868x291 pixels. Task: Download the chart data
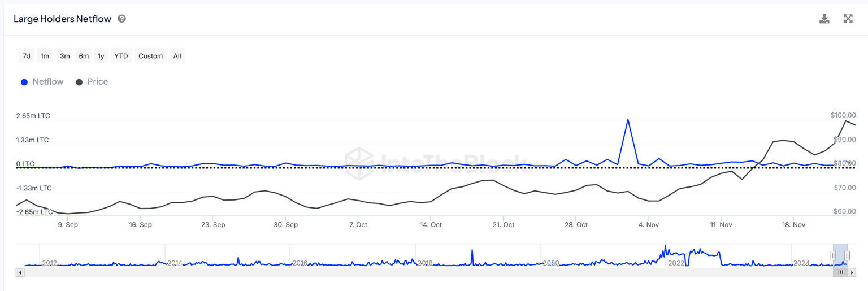824,19
